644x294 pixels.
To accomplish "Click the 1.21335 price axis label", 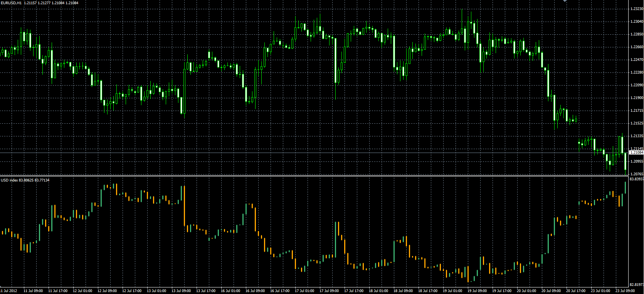I will (x=637, y=136).
